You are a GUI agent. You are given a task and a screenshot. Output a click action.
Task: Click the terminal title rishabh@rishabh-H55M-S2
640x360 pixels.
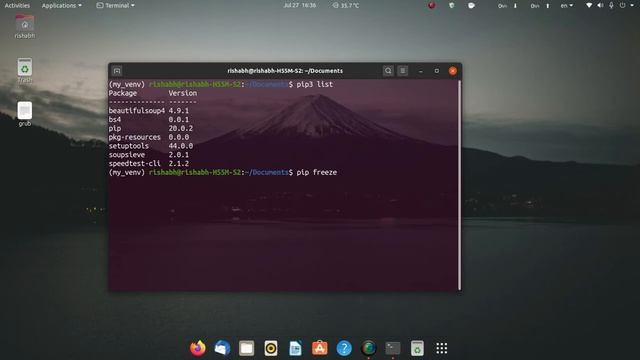click(x=285, y=71)
